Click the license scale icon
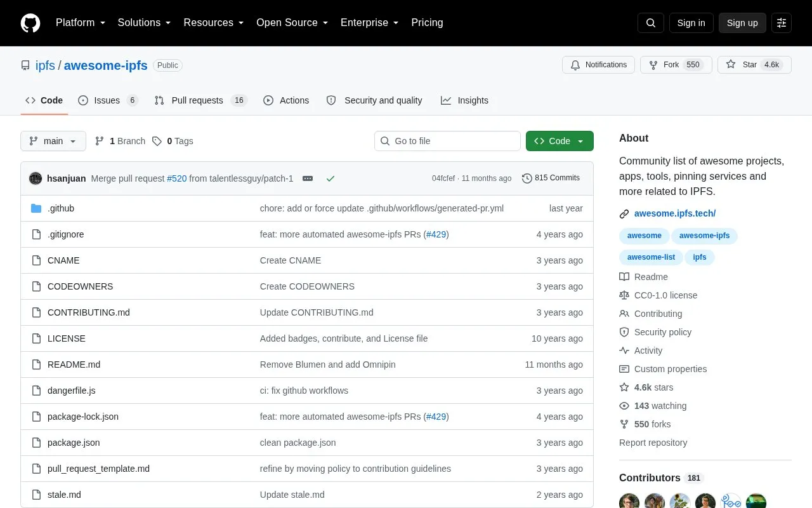 (x=624, y=295)
